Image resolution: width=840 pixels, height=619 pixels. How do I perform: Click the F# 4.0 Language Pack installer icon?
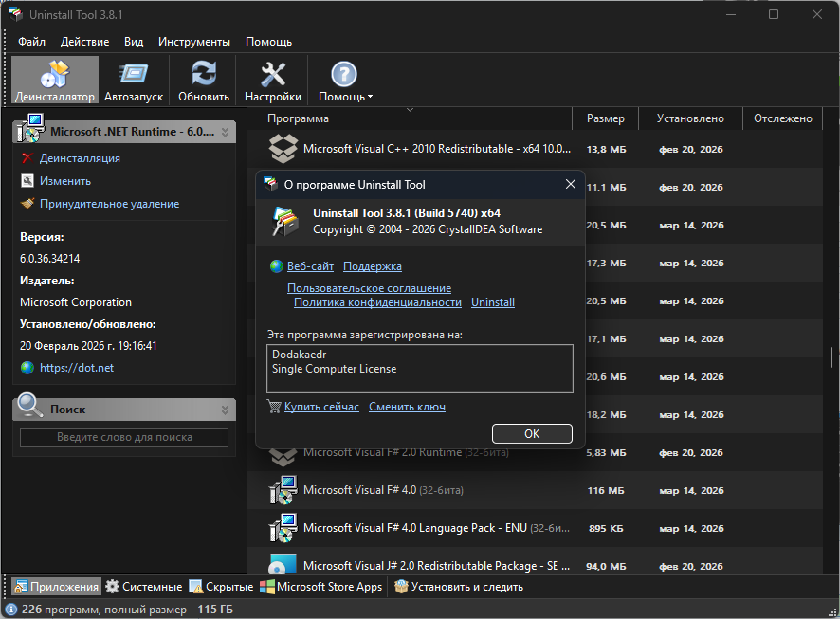[283, 529]
